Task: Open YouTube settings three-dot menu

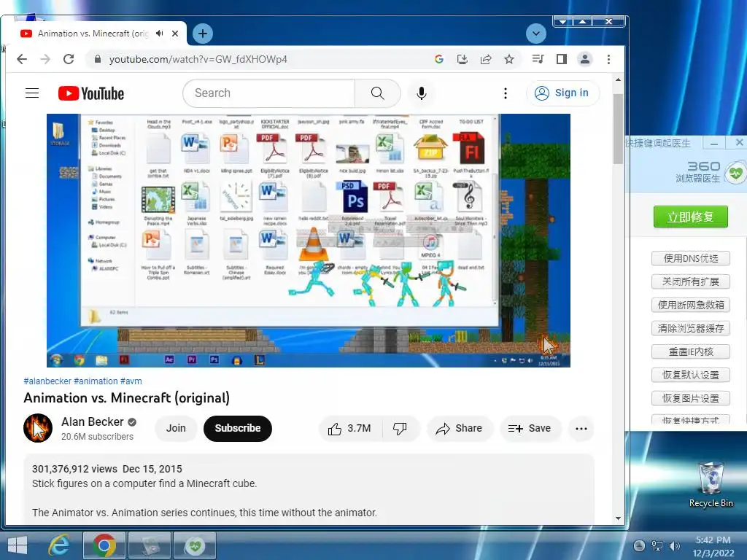Action: coord(506,93)
